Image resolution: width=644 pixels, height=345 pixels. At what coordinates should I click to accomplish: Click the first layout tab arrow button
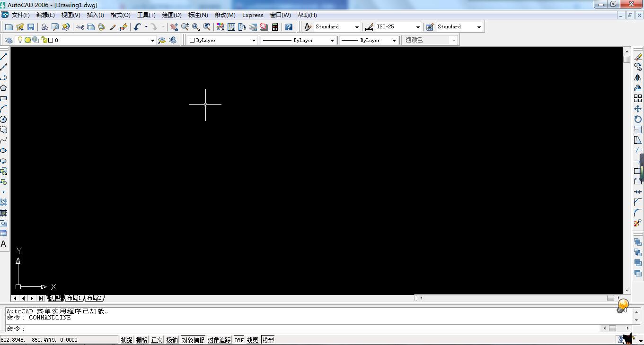coord(15,298)
